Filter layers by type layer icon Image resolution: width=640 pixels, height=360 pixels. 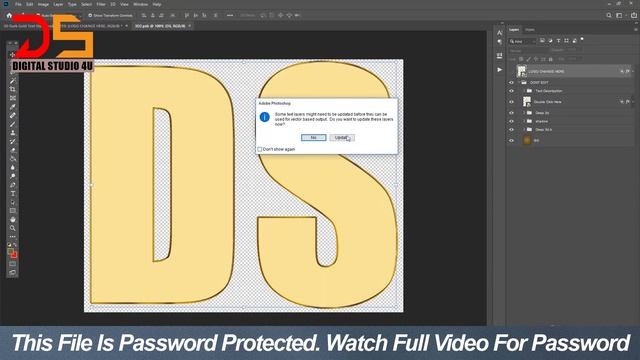[558, 41]
